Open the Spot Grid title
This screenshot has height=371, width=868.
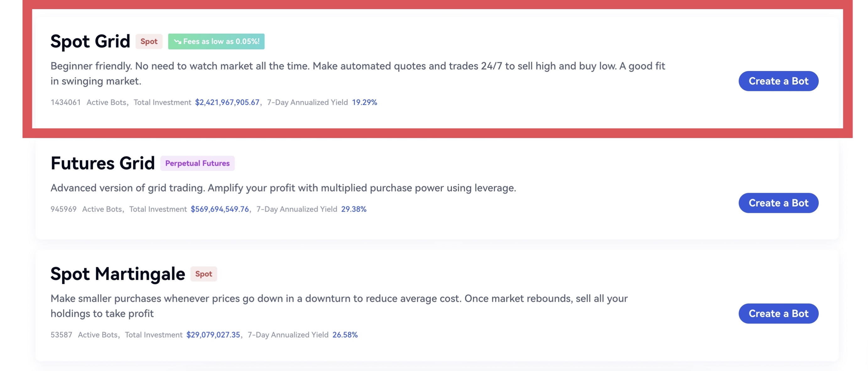point(90,41)
